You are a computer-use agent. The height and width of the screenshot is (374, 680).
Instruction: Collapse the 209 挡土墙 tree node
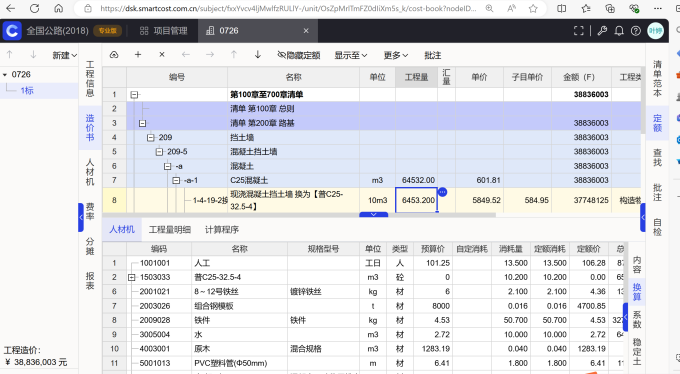coord(150,138)
